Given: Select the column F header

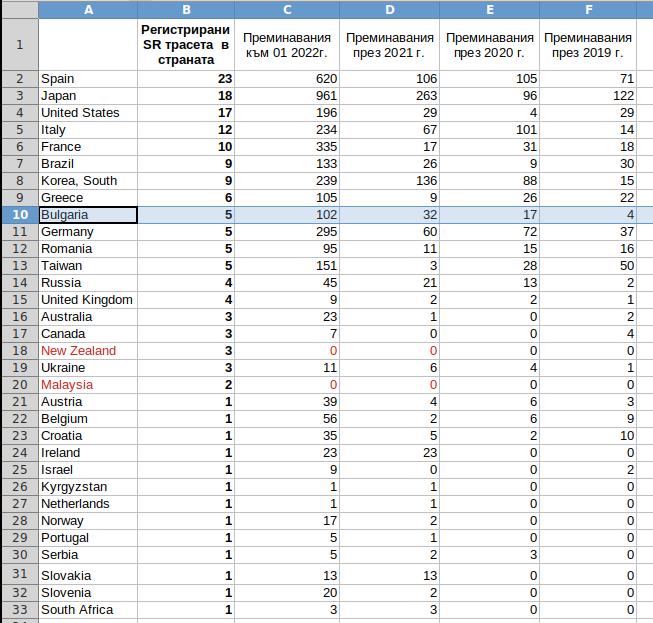Looking at the screenshot, I should pos(589,9).
